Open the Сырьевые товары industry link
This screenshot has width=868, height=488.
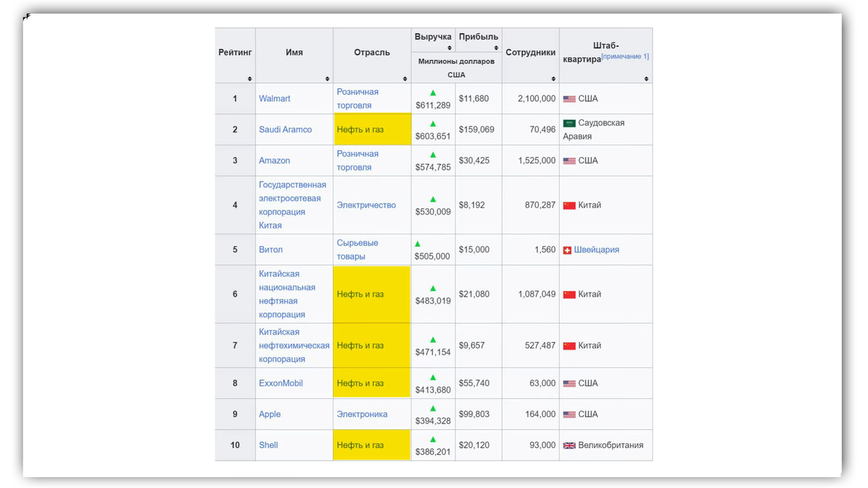click(x=357, y=249)
